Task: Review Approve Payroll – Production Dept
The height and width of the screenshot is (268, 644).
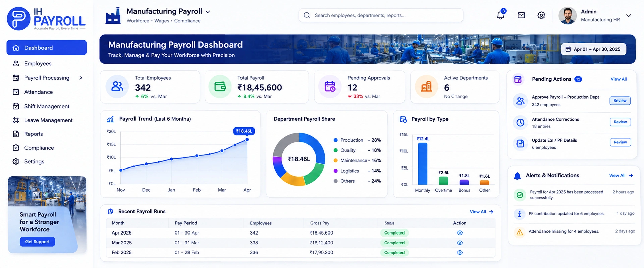Action: click(x=620, y=101)
